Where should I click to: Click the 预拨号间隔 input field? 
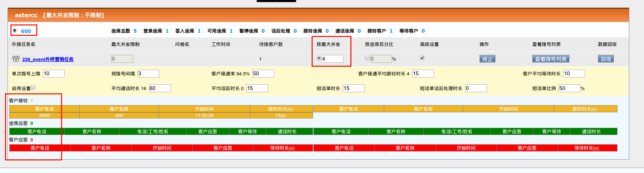click(148, 74)
